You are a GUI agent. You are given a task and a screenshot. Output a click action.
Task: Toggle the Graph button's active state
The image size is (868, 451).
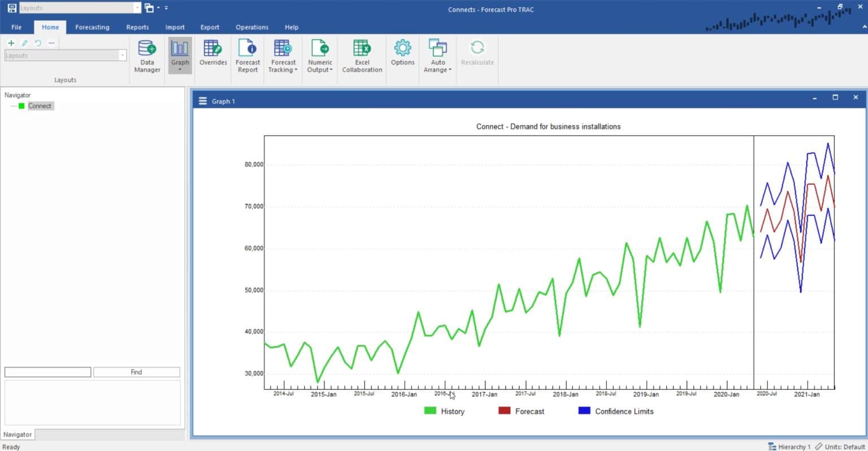180,55
